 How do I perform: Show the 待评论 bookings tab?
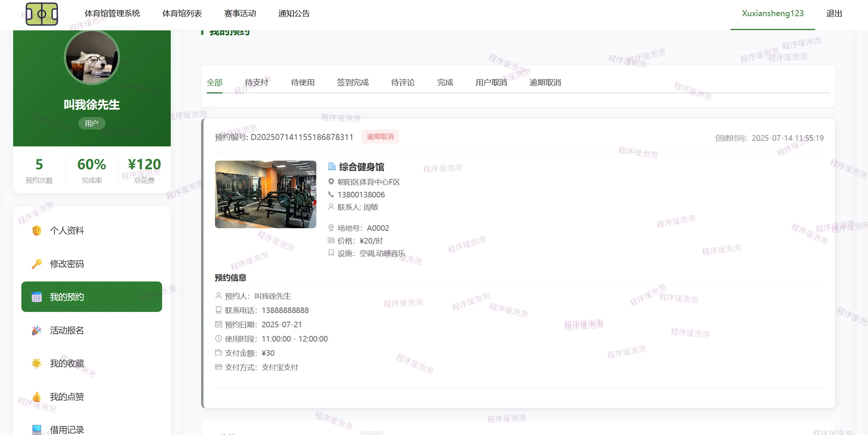[x=403, y=83]
